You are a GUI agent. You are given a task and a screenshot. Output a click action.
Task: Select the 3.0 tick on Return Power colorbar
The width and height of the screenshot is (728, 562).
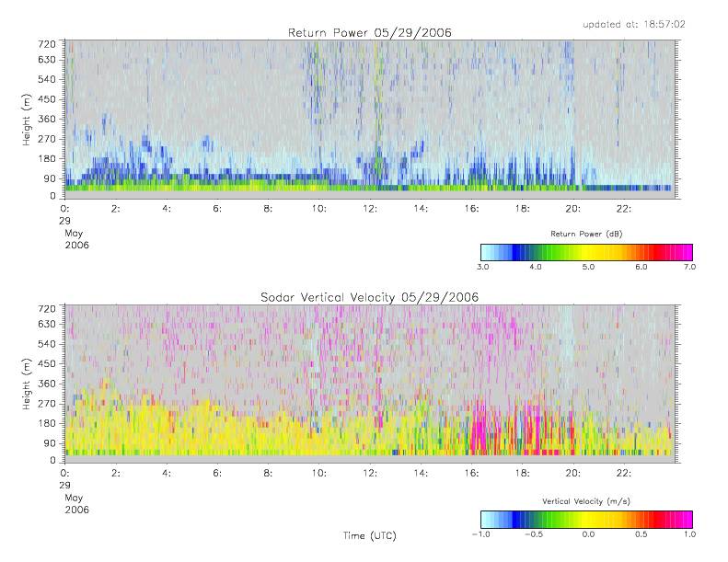point(483,267)
